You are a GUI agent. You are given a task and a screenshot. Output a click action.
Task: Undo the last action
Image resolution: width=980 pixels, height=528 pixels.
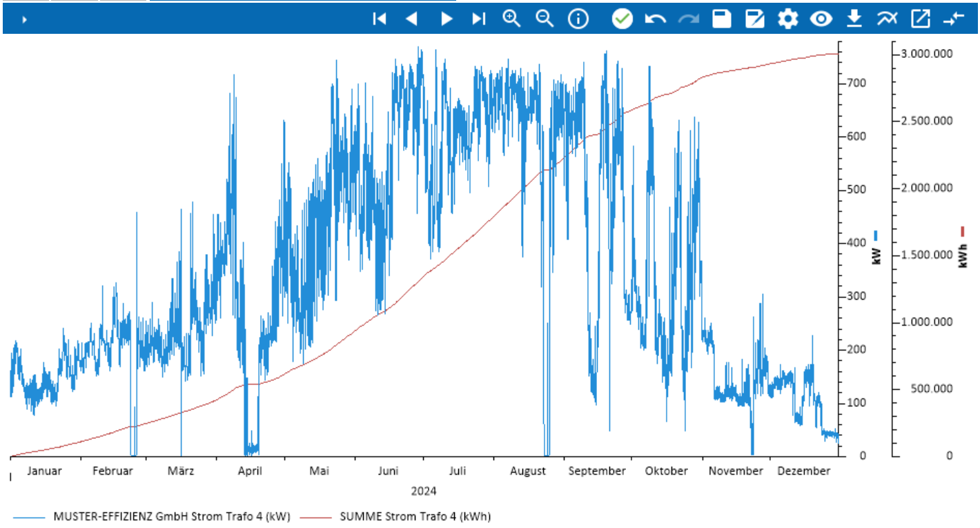point(654,19)
